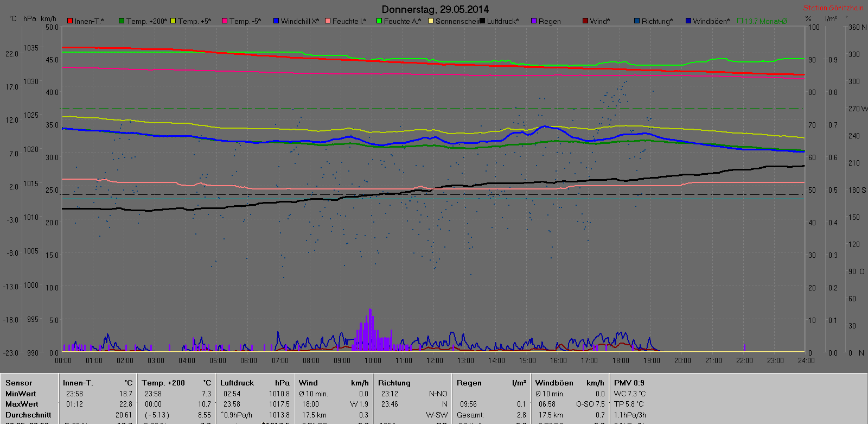This screenshot has height=424, width=868.
Task: Click the Innen-T. average value 20.61
Action: [124, 415]
